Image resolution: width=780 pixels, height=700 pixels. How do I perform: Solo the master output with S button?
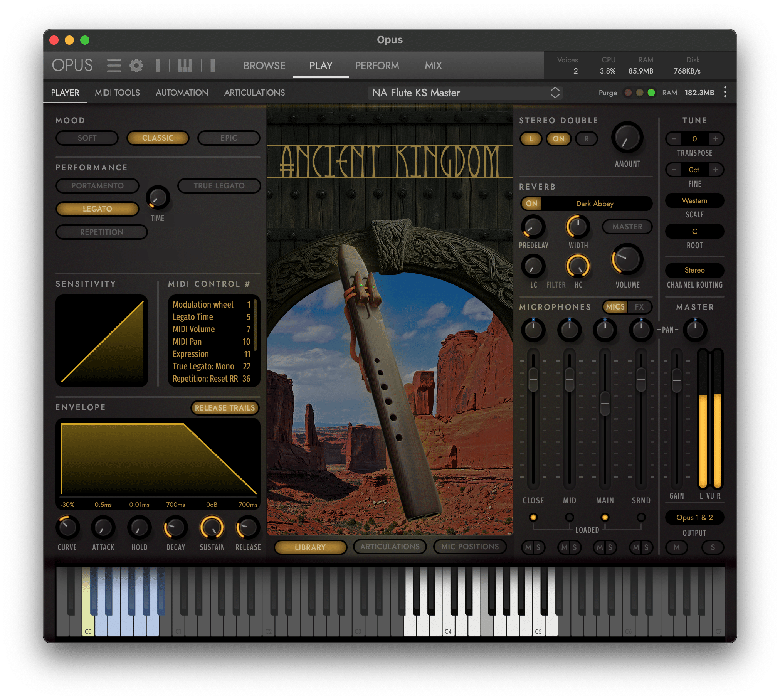pos(713,547)
